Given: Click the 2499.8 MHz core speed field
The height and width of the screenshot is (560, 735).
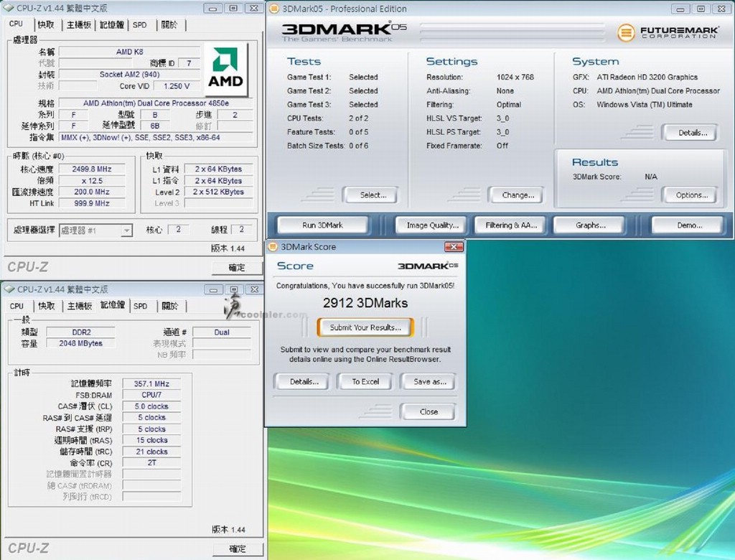Looking at the screenshot, I should coord(91,169).
